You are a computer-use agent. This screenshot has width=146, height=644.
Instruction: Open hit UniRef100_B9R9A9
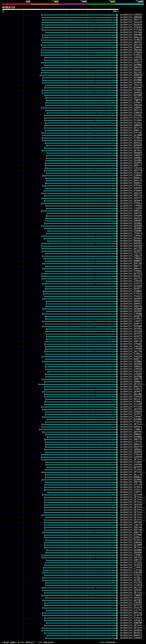[131, 17]
